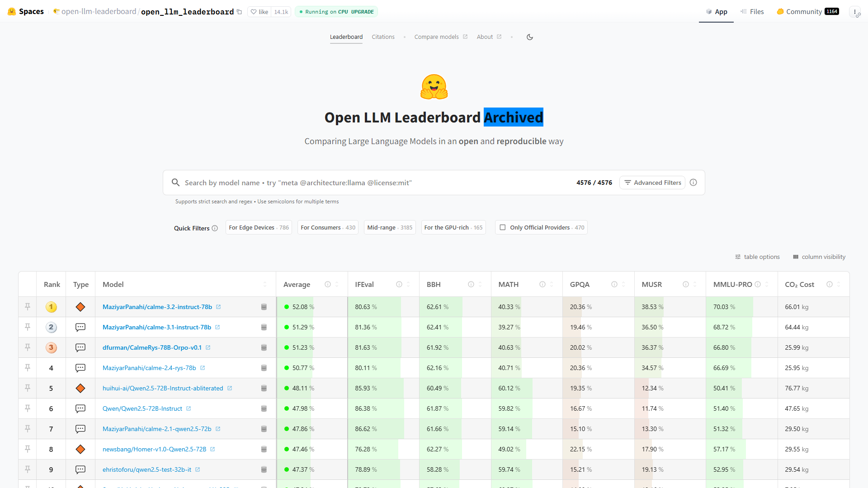Open the three-dot more options menu
Screen dimensions: 868x488
pos(855,12)
